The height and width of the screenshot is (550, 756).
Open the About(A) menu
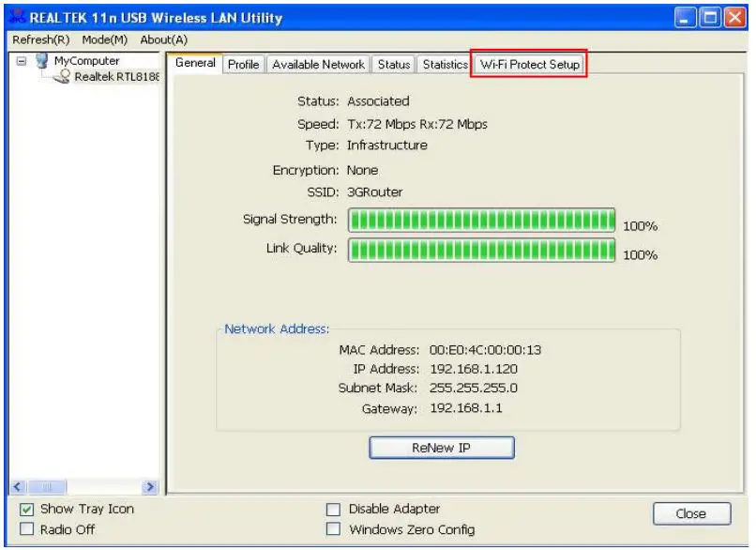tap(164, 39)
